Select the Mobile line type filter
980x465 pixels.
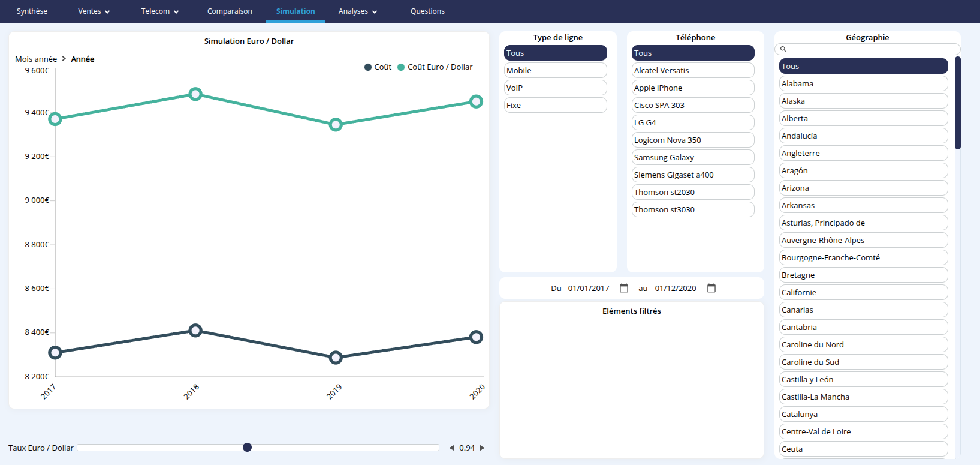click(555, 70)
